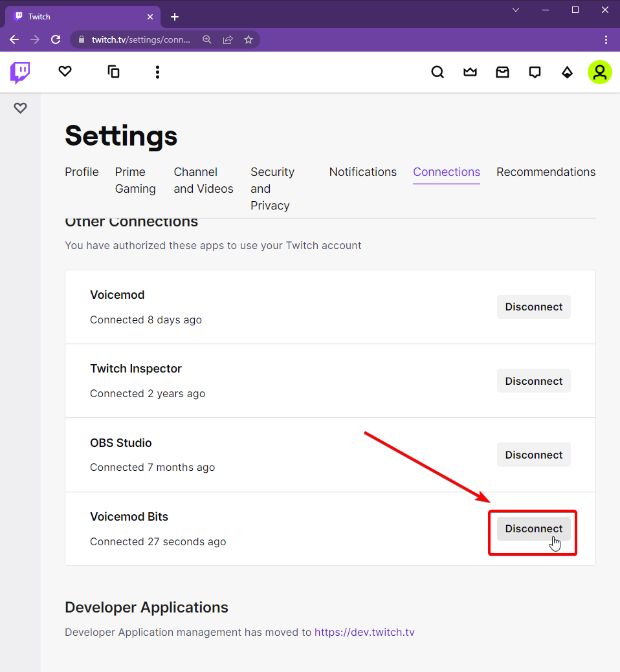Switch to the Profile settings tab
This screenshot has width=620, height=672.
[82, 172]
